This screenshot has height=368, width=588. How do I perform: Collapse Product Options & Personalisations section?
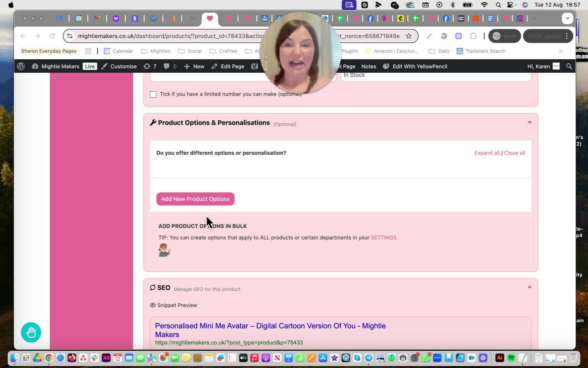pyautogui.click(x=529, y=122)
